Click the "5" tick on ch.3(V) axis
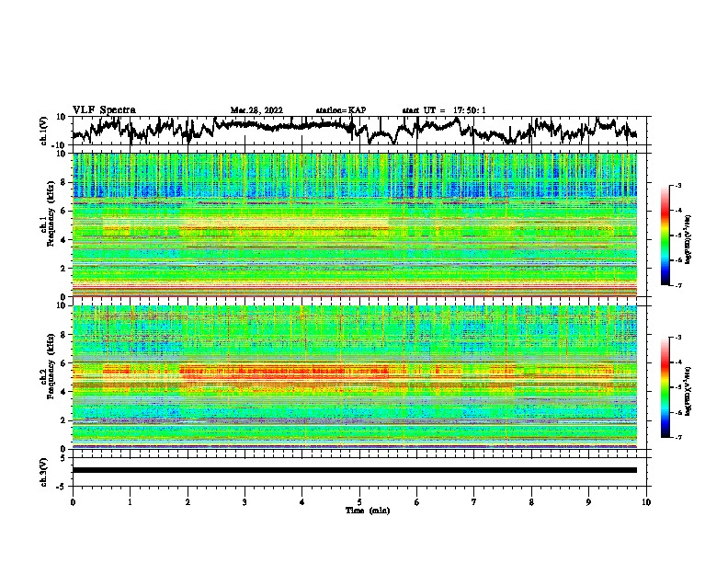 click(x=63, y=458)
